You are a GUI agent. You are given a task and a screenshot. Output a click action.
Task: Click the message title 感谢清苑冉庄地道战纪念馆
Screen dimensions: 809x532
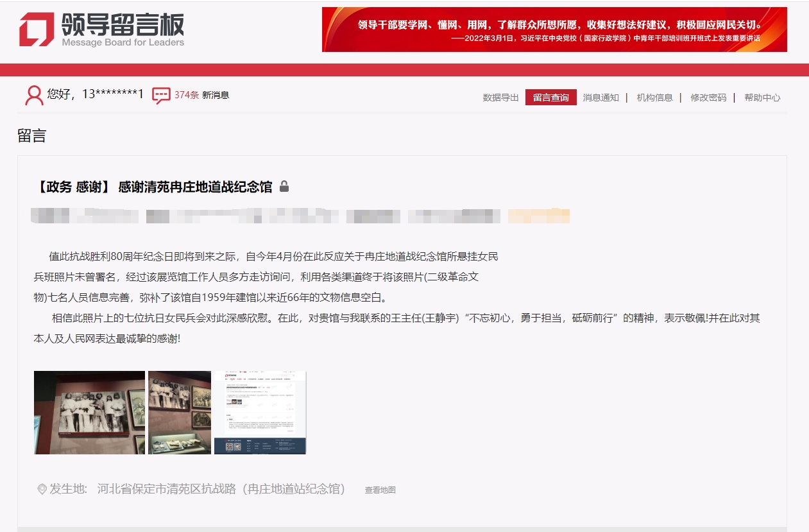click(195, 187)
